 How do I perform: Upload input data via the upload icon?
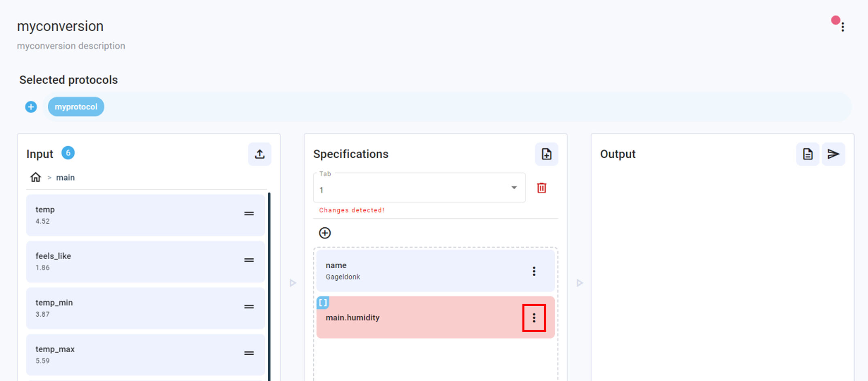pos(260,154)
